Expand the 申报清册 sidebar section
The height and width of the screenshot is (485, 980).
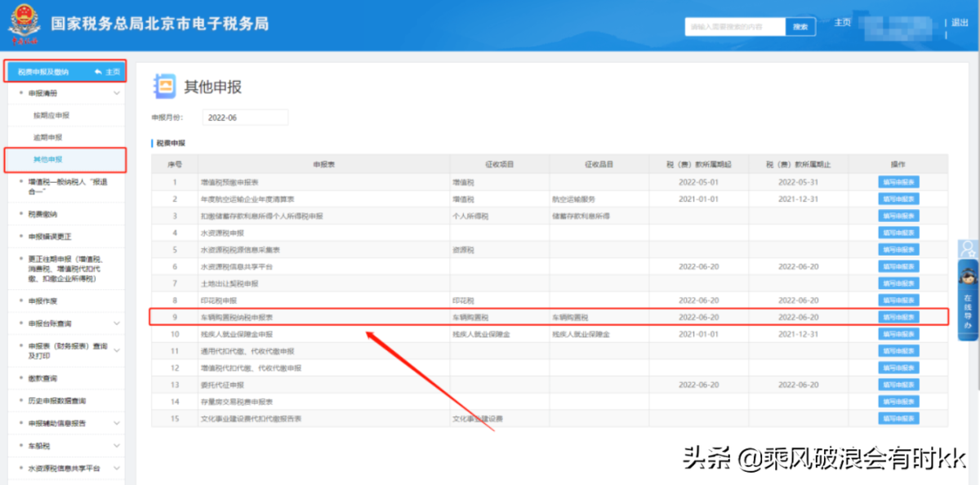click(117, 94)
